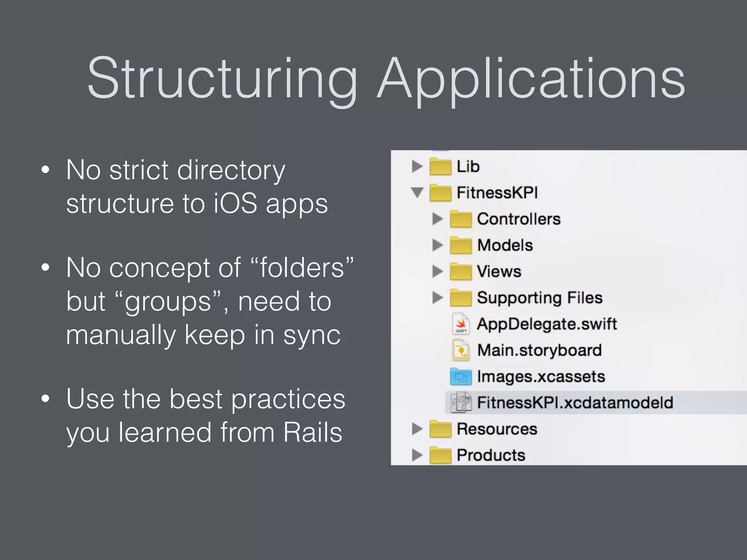Expand the Models group triangle
Viewport: 747px width, 560px height.
(x=437, y=245)
